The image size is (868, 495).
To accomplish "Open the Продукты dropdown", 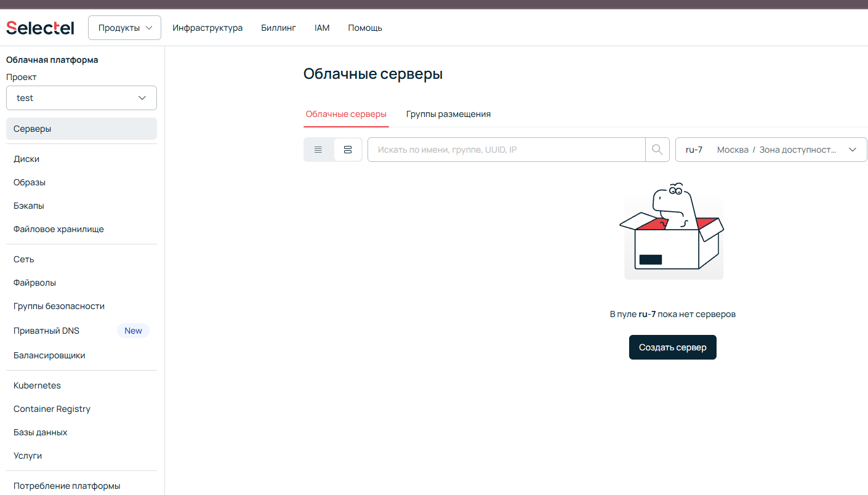I will pyautogui.click(x=125, y=28).
